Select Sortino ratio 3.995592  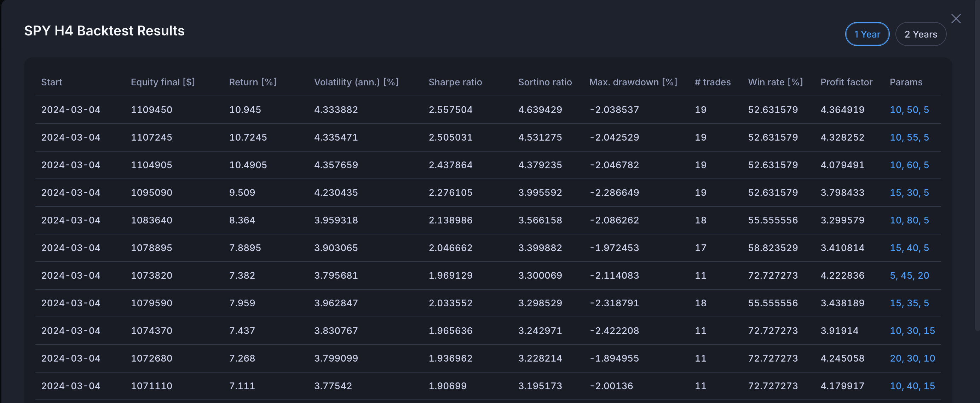[540, 193]
